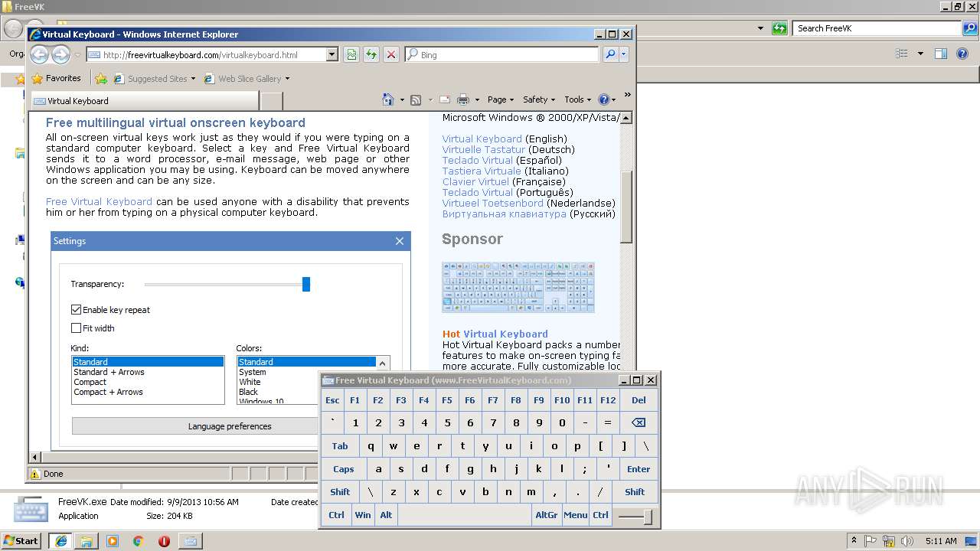Image resolution: width=980 pixels, height=551 pixels.
Task: Toggle AltGr key on virtual keyboard
Action: click(547, 515)
